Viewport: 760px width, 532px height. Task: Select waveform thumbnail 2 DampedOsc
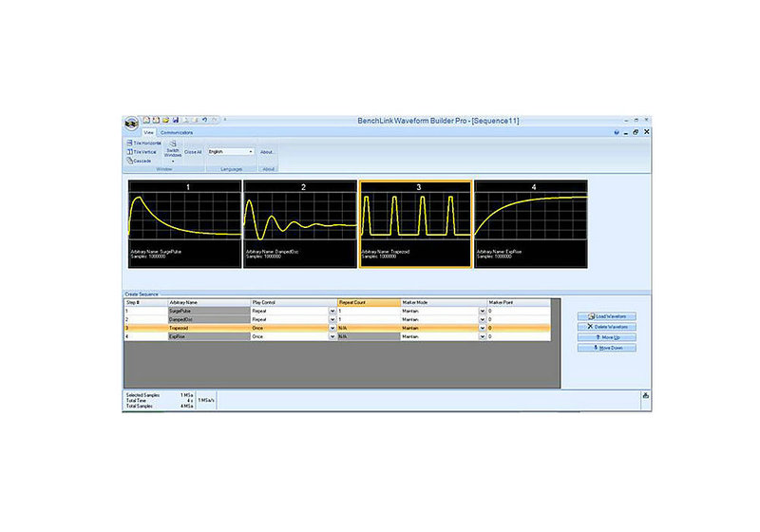point(300,224)
